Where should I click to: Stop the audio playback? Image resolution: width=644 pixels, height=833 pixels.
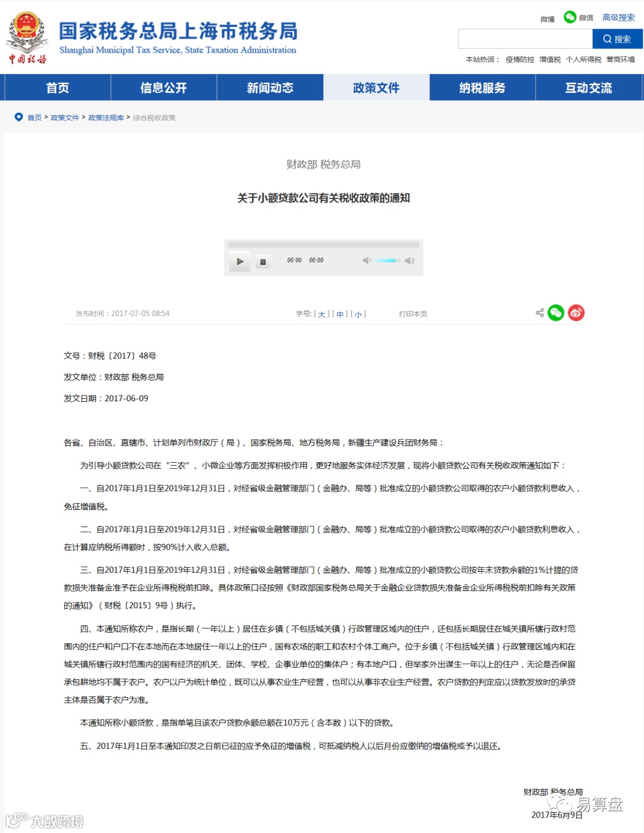coord(263,262)
